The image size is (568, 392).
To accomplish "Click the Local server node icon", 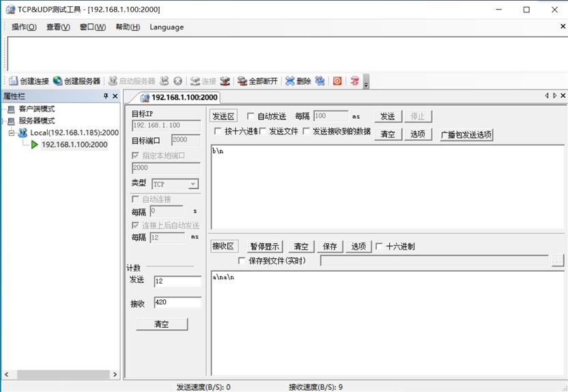I will click(x=23, y=132).
